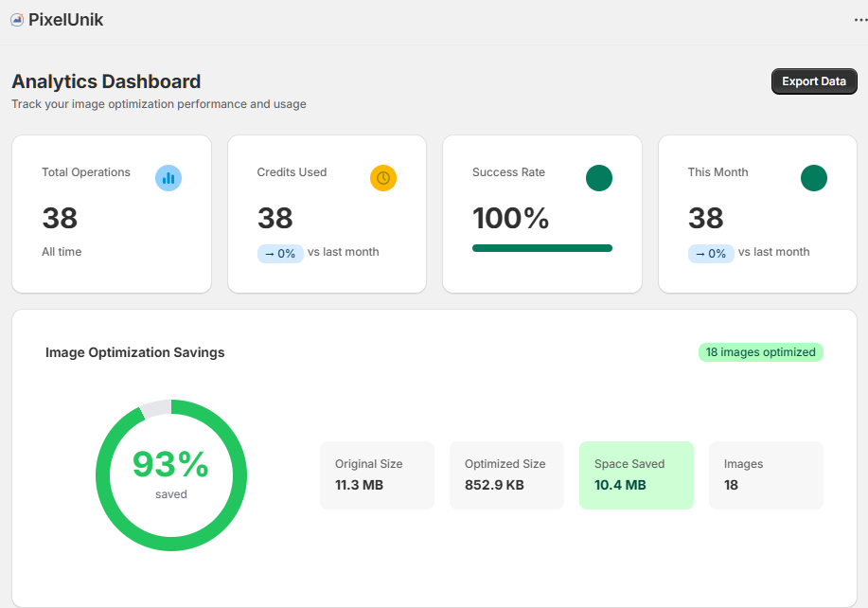The width and height of the screenshot is (868, 608).
Task: Select the Space Saved 10.4 MB card
Action: tap(636, 475)
